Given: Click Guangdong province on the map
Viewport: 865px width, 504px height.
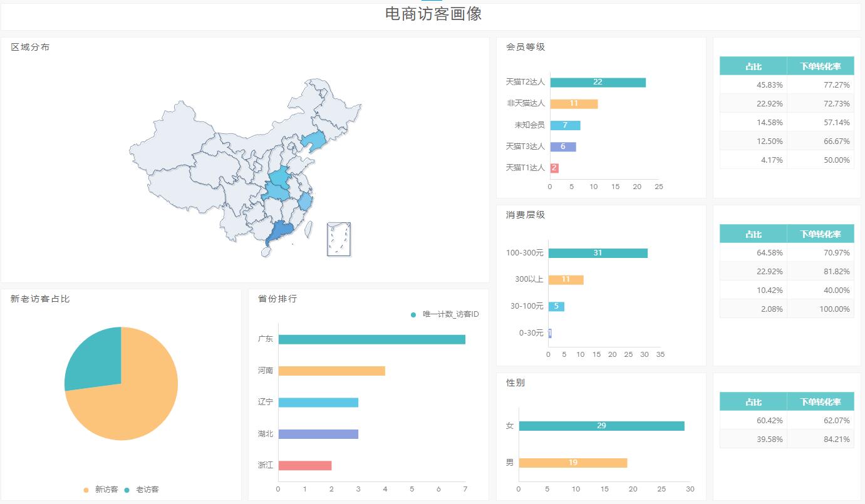Looking at the screenshot, I should [x=280, y=234].
